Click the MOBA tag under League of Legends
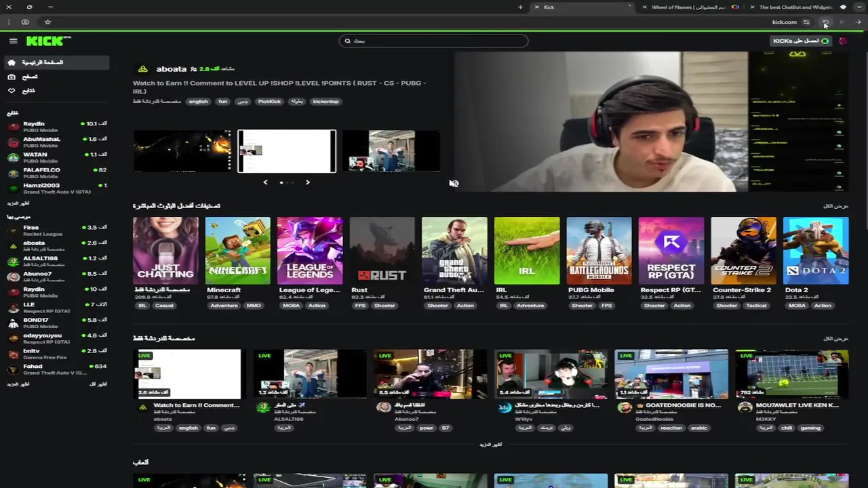 click(x=290, y=305)
